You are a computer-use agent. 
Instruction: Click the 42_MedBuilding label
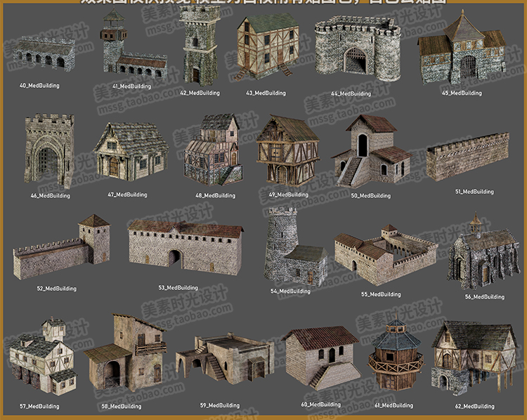coord(200,93)
